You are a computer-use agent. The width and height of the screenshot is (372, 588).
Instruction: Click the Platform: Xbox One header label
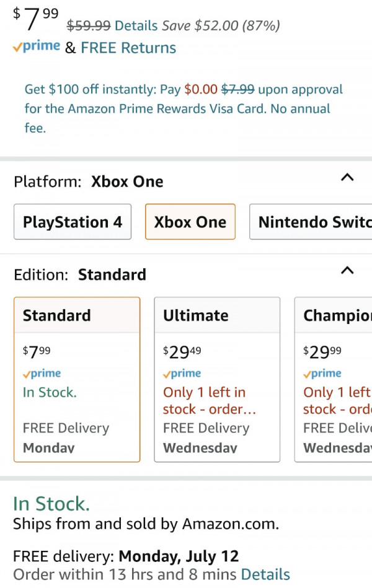pyautogui.click(x=89, y=182)
